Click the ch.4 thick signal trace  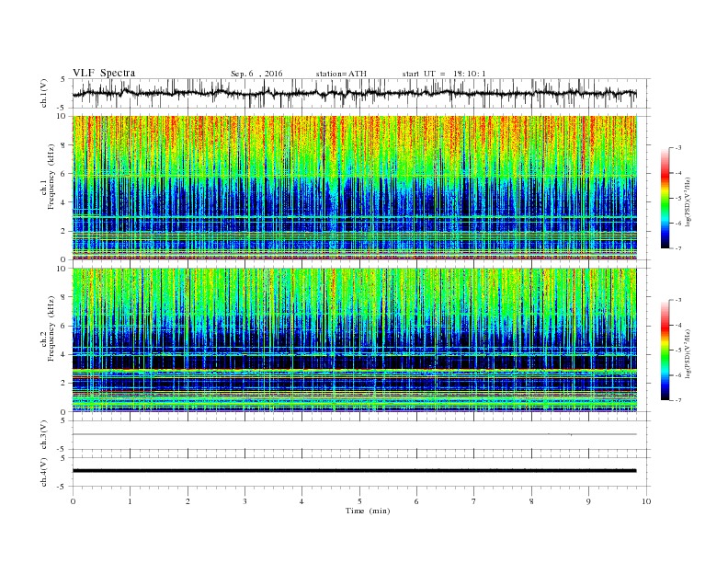pyautogui.click(x=355, y=471)
